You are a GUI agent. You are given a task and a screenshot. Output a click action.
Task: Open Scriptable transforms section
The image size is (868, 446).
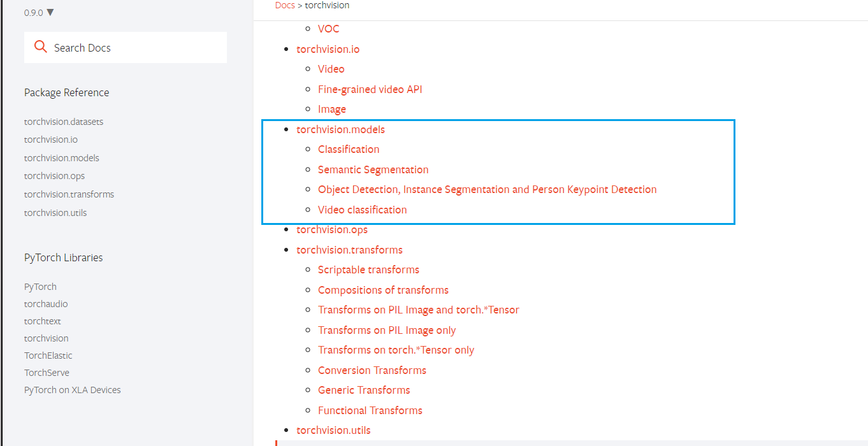click(368, 270)
